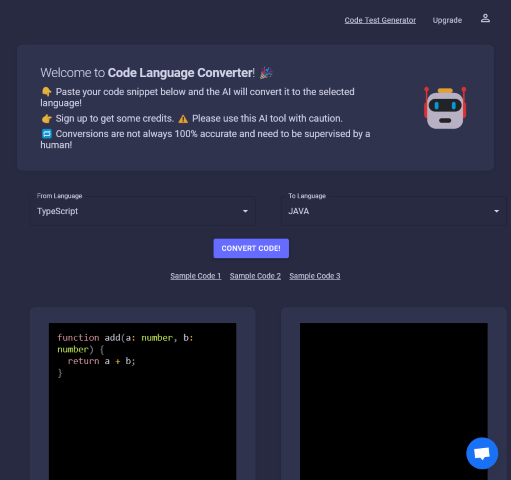The width and height of the screenshot is (511, 480).
Task: Open the Upgrade page
Action: pos(447,20)
